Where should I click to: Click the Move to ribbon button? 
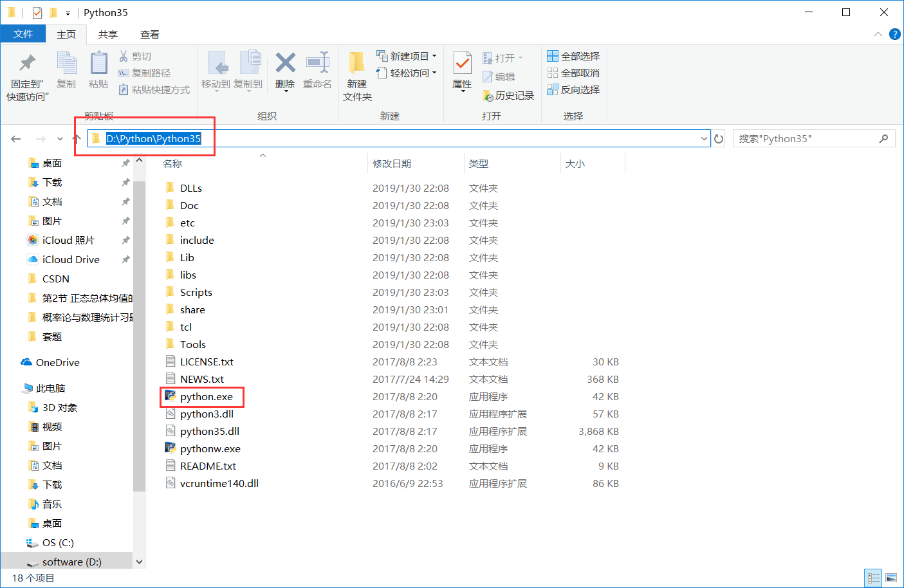coord(216,70)
